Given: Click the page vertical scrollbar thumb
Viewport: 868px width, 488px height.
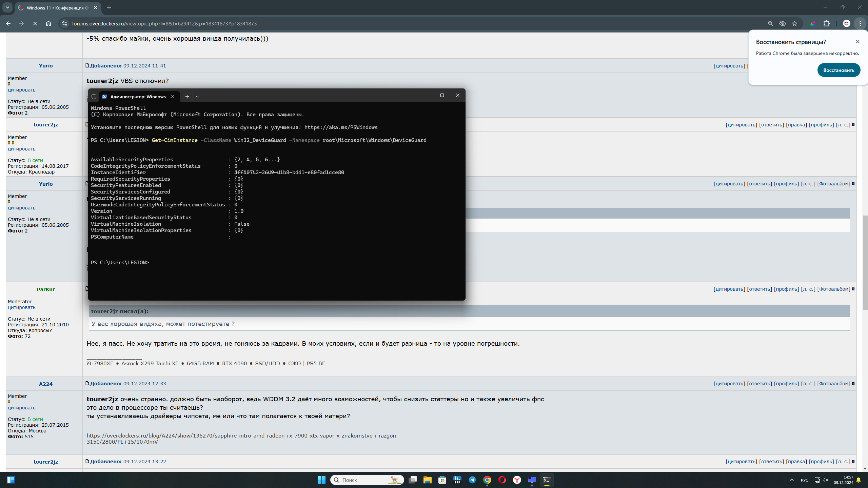Looking at the screenshot, I should pyautogui.click(x=865, y=263).
